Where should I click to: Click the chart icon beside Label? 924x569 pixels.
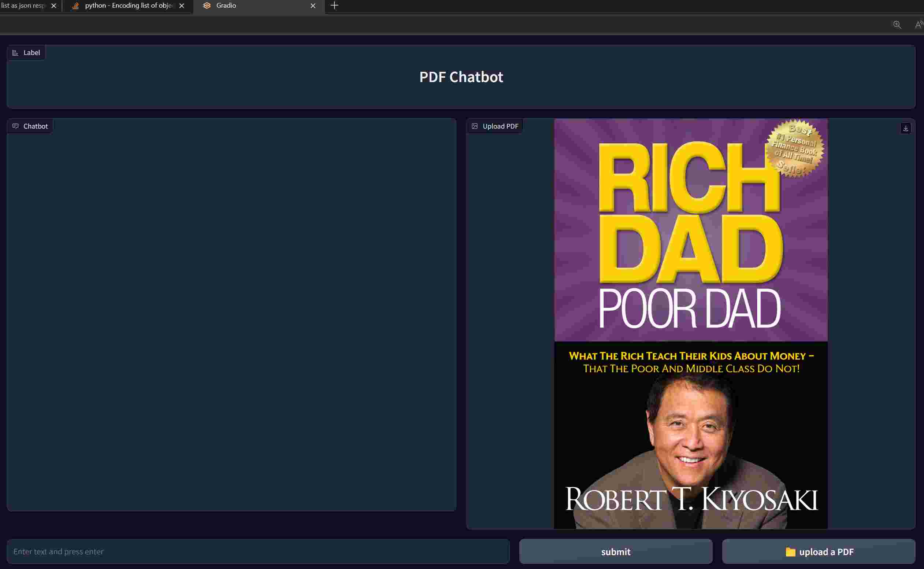pos(15,53)
